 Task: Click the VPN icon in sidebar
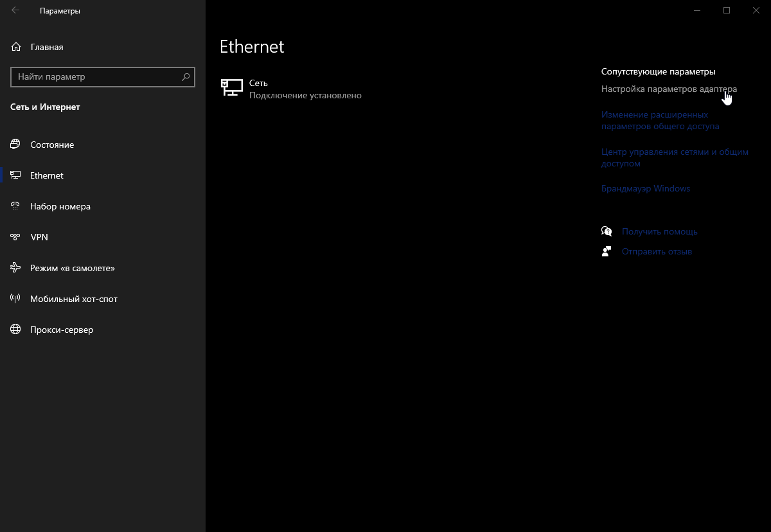(x=16, y=237)
